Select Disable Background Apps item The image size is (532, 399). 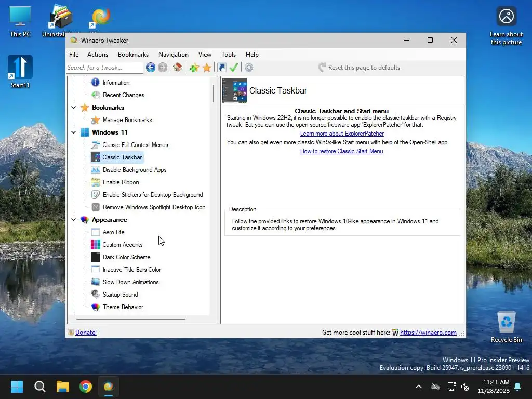tap(135, 170)
